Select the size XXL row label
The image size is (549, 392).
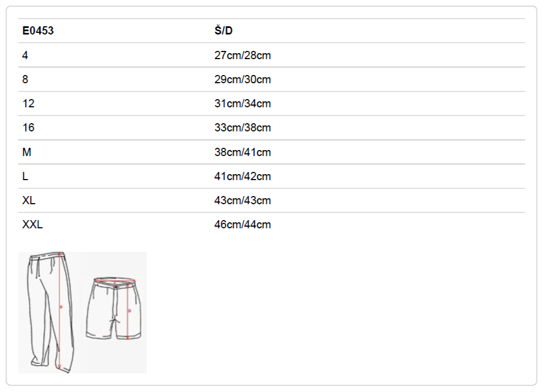pyautogui.click(x=32, y=224)
